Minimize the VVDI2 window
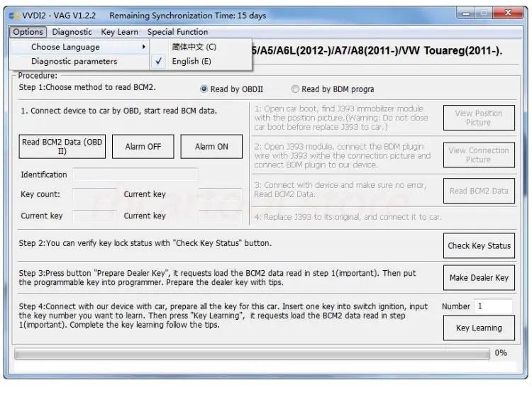The width and height of the screenshot is (532, 395). (x=466, y=13)
